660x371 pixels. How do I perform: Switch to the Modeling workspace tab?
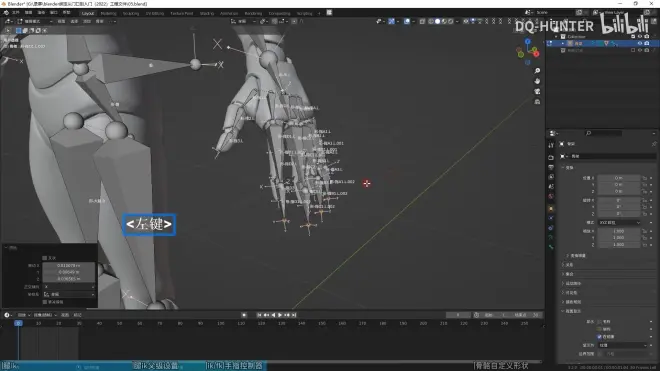click(x=108, y=13)
